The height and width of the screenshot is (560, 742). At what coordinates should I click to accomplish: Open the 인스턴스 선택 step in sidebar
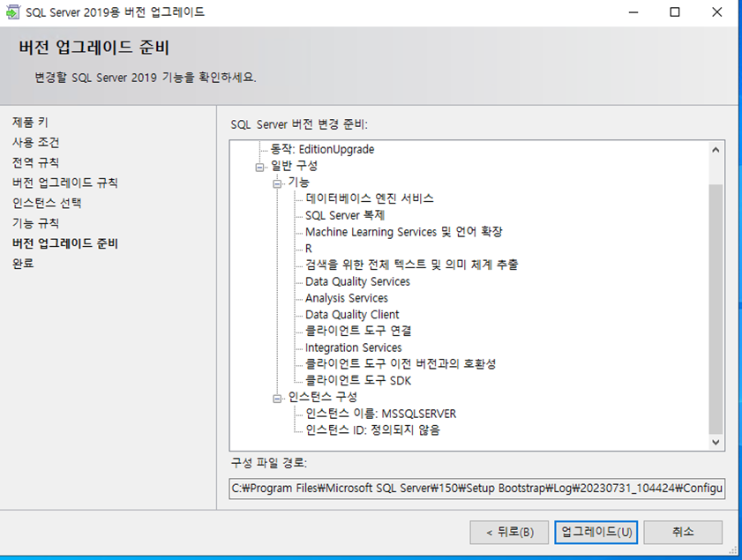(x=47, y=203)
